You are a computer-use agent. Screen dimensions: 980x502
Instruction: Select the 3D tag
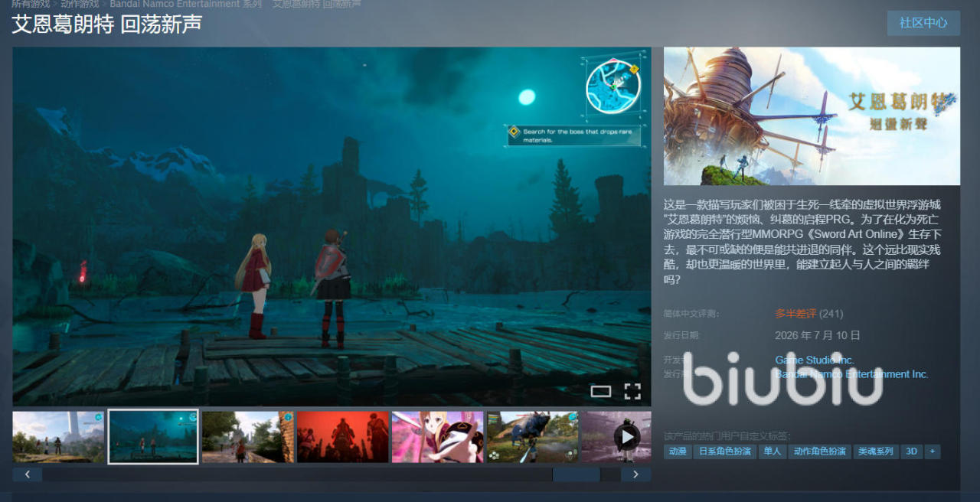911,451
